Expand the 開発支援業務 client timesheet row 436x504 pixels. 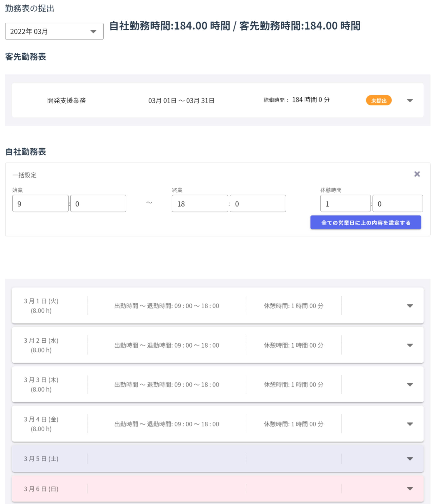(410, 101)
